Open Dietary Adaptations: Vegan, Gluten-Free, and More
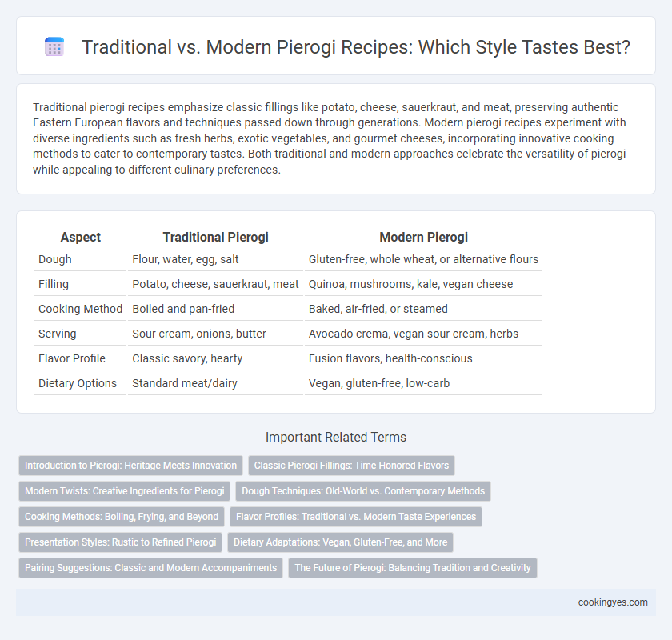The width and height of the screenshot is (672, 640). (340, 542)
